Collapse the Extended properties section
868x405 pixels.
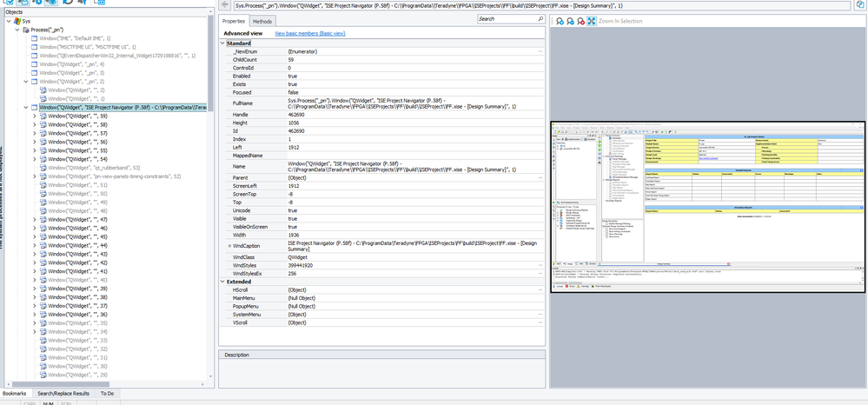pyautogui.click(x=222, y=282)
